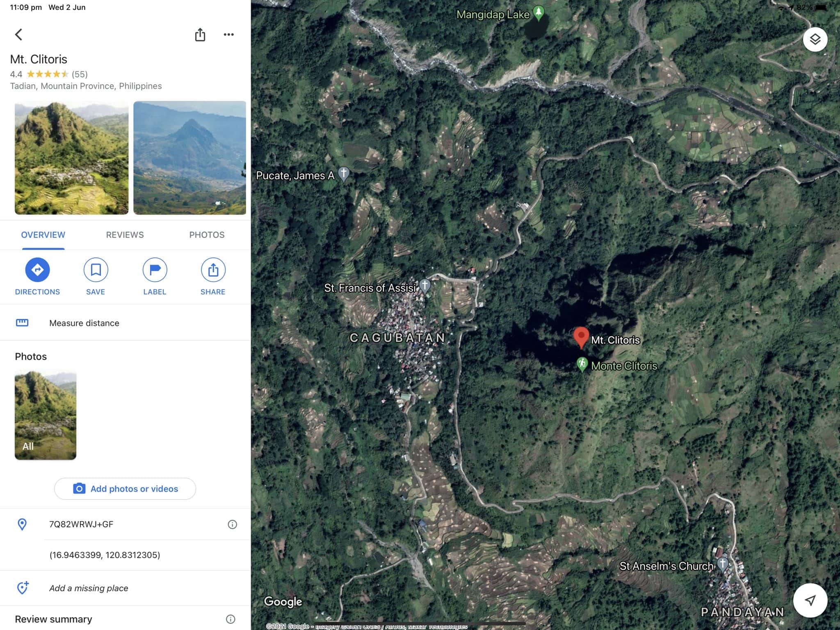840x630 pixels.
Task: Switch to the Photos tab
Action: coord(207,235)
